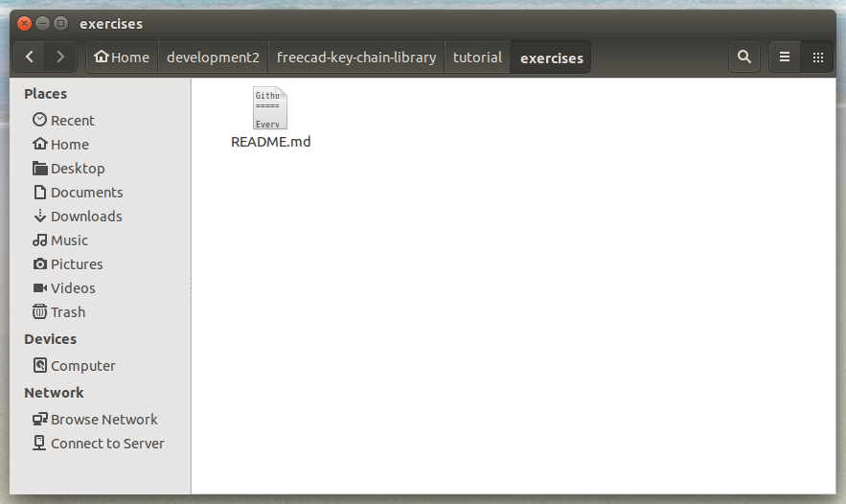
Task: Select the README.md file name label
Action: [271, 142]
